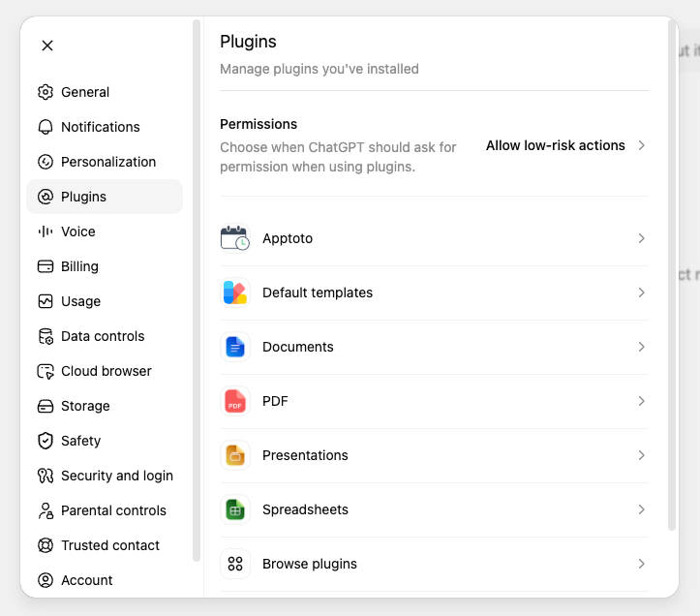
Task: Click the Parental controls person-lock icon
Action: tap(46, 510)
